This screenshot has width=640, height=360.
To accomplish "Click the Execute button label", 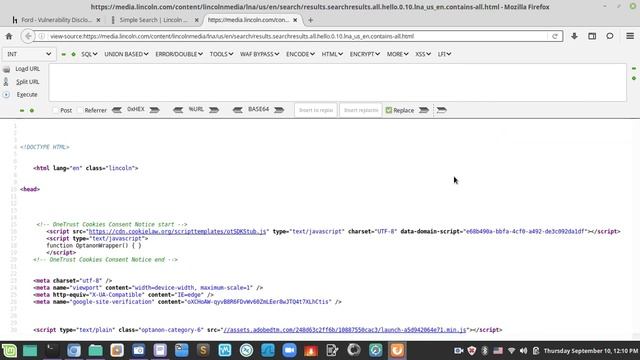I will (x=27, y=95).
